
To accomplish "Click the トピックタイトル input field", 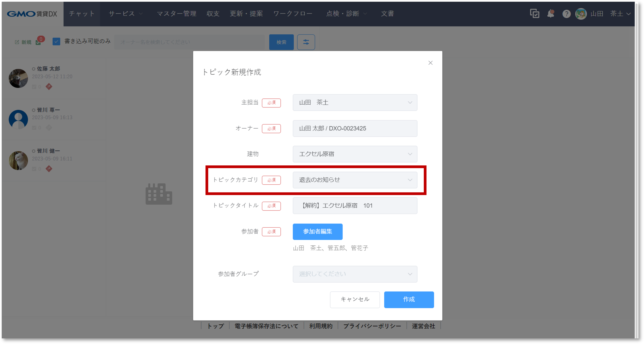I will [355, 206].
